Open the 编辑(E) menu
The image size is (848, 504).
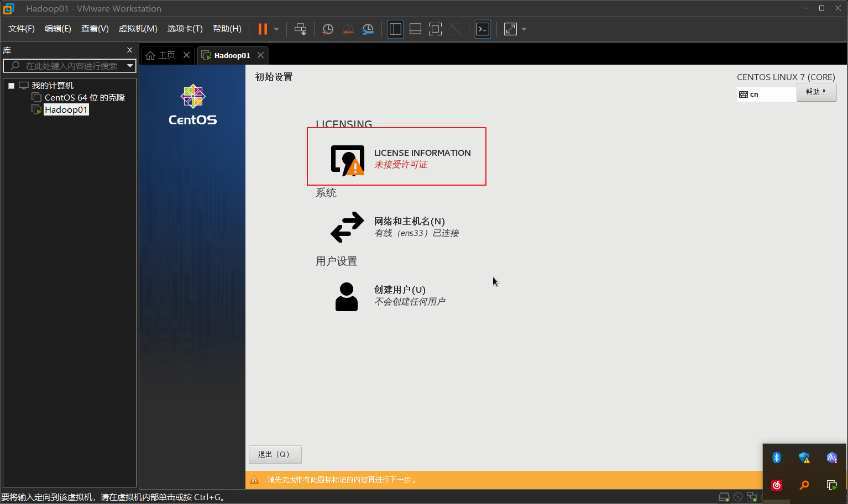pyautogui.click(x=58, y=29)
